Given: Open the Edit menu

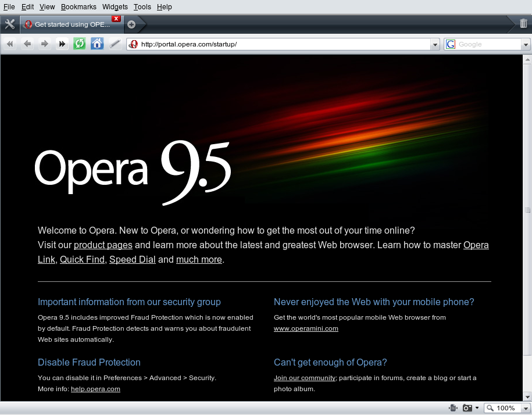Looking at the screenshot, I should click(27, 7).
